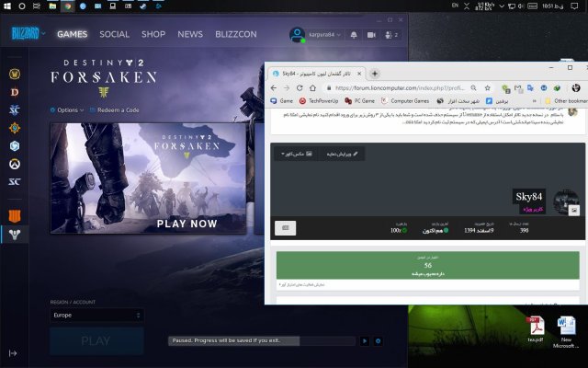The image size is (588, 368).
Task: Open the Other bookmarks folder
Action: tap(566, 101)
